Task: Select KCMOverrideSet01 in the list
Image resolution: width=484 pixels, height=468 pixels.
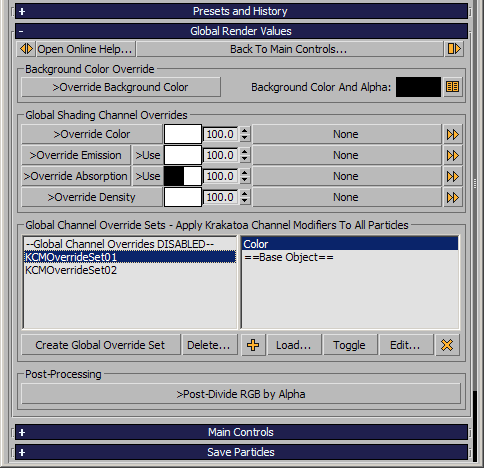Action: [130, 257]
